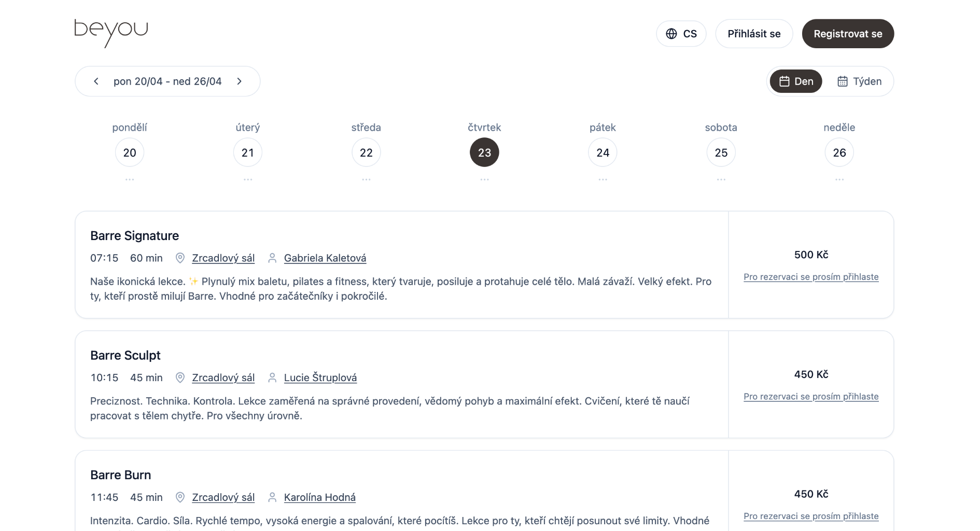Image resolution: width=980 pixels, height=531 pixels.
Task: Open trainer profile Karolína Hodná
Action: pos(319,497)
